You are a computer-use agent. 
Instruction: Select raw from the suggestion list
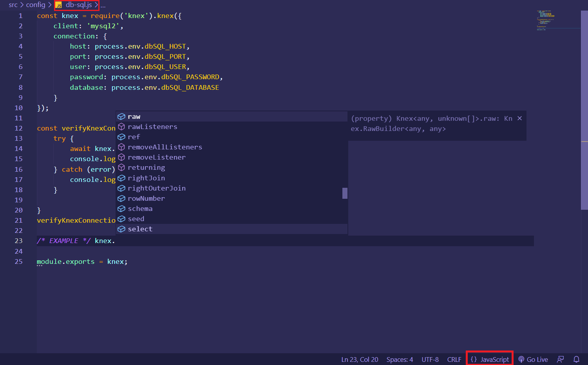[134, 116]
